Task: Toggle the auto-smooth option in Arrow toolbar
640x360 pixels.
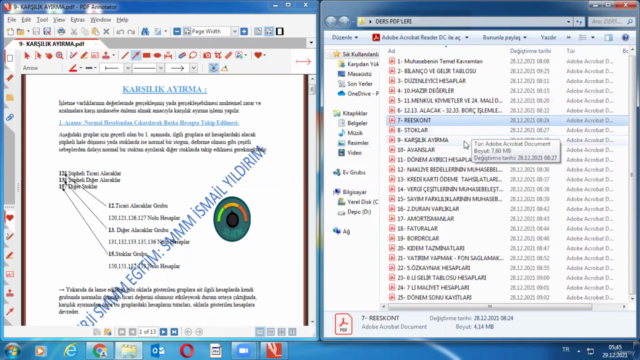Action: coord(213,68)
